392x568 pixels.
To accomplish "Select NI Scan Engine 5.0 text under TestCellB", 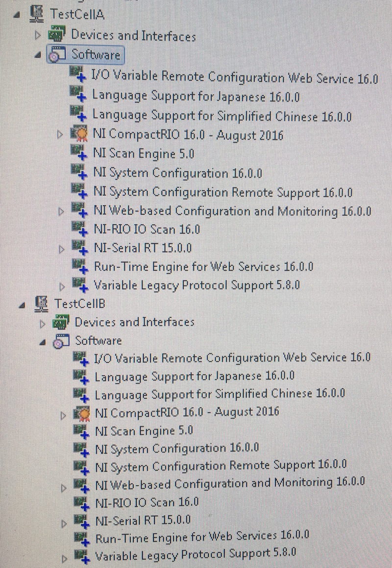I will [144, 431].
